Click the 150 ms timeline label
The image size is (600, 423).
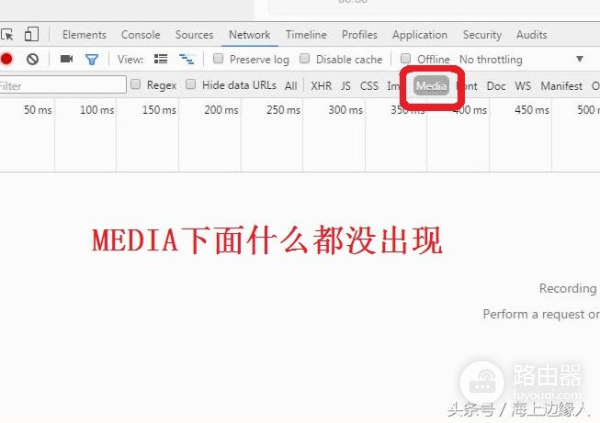tap(159, 110)
